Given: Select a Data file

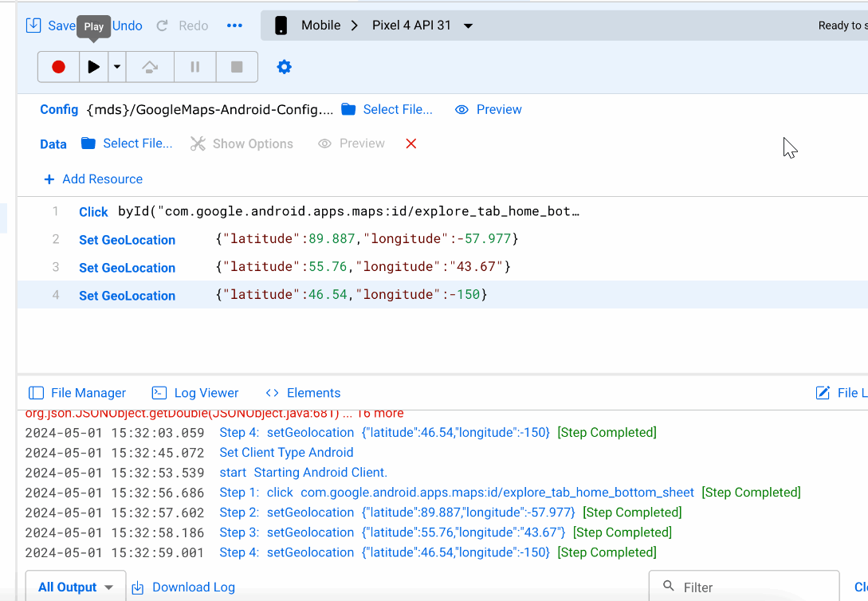Looking at the screenshot, I should click(x=127, y=144).
